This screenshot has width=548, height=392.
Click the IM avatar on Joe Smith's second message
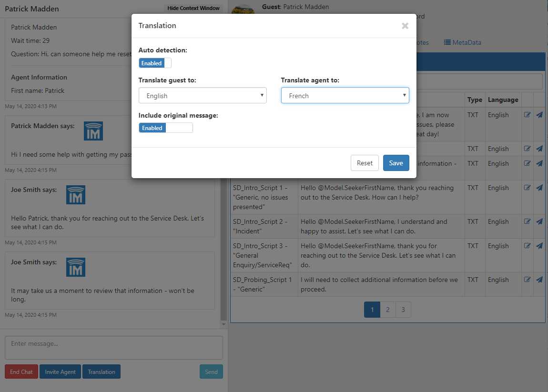pos(76,267)
